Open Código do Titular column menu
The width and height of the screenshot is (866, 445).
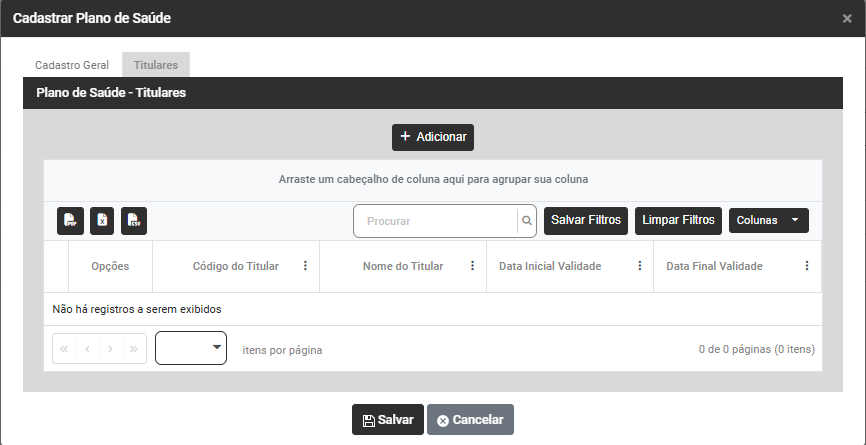305,266
